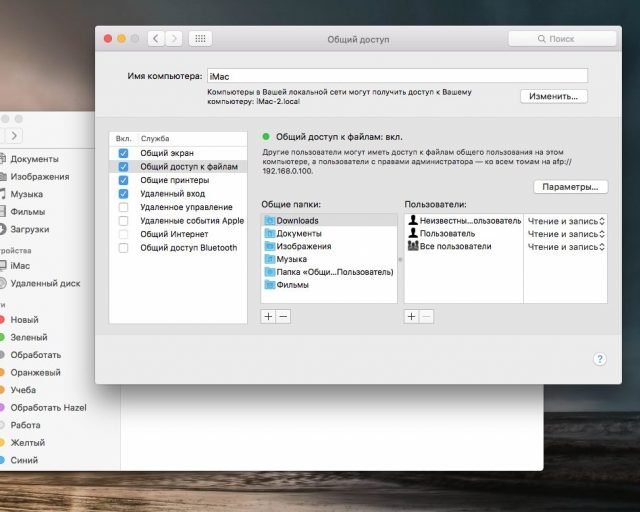Open Документы in Finder sidebar
This screenshot has height=512, width=640.
tap(34, 159)
